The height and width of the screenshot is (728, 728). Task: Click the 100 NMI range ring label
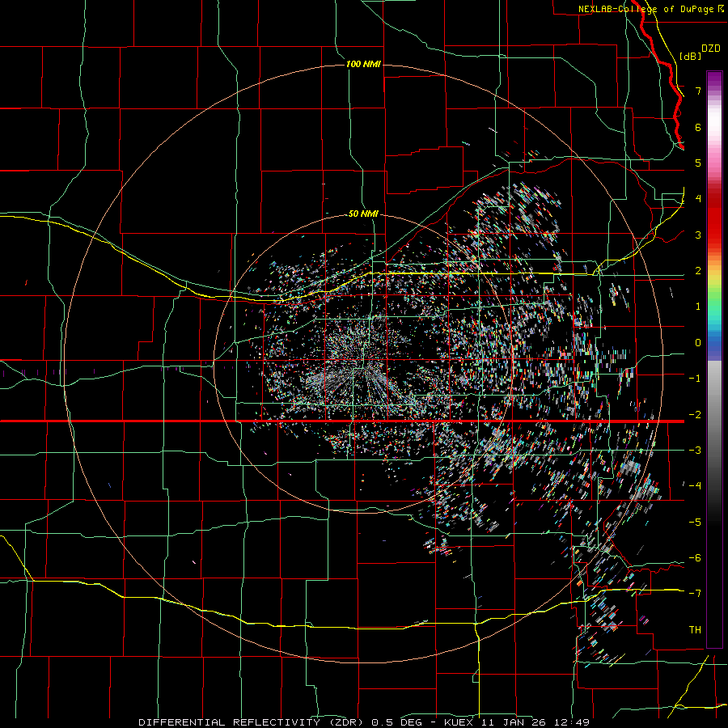[x=363, y=64]
